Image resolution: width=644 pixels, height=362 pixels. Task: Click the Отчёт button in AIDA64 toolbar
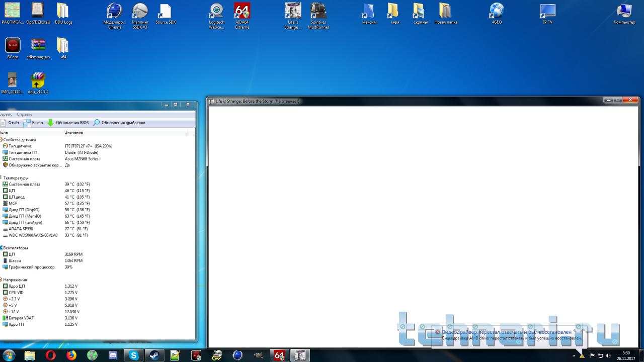pyautogui.click(x=10, y=123)
